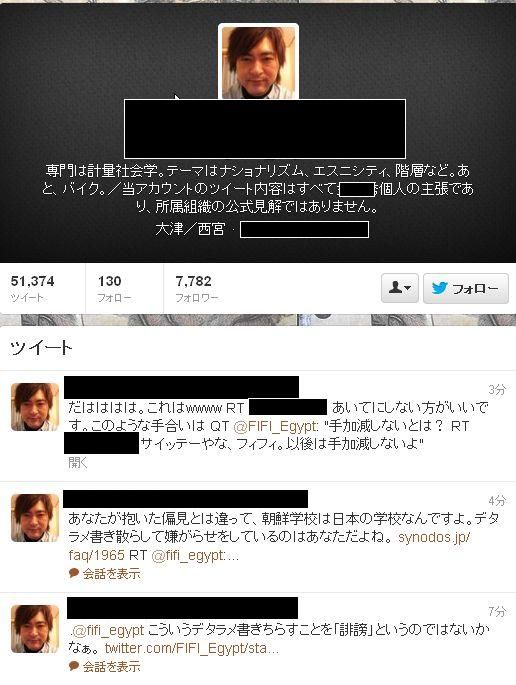Click the フォロー follow button with bird icon
Image resolution: width=516 pixels, height=685 pixels.
(x=466, y=288)
